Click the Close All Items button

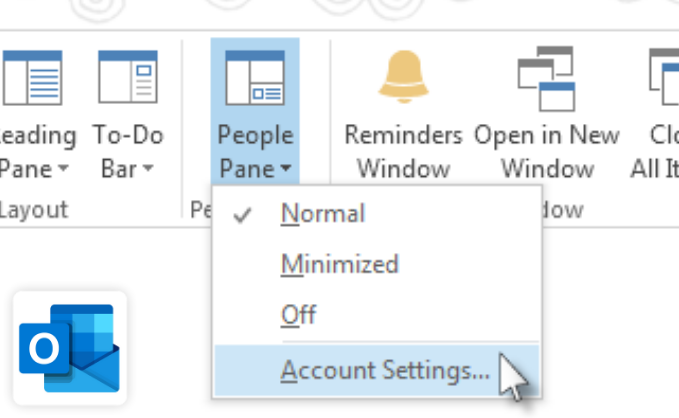click(x=656, y=113)
